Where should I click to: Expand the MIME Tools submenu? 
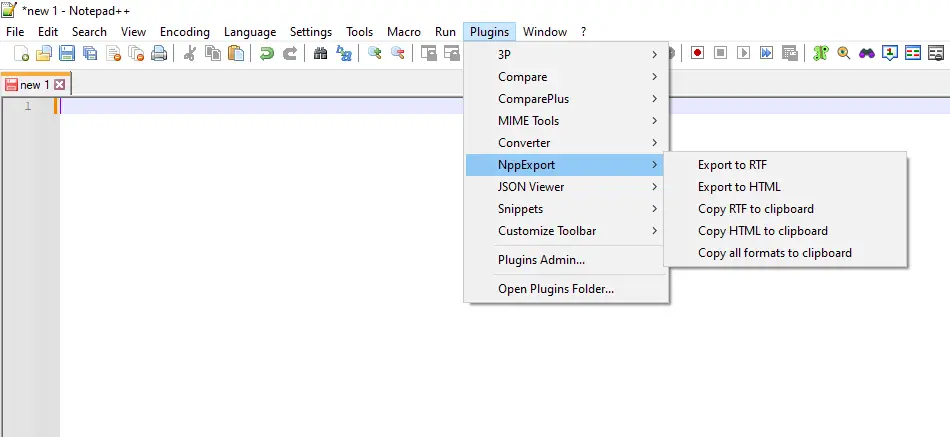pos(568,121)
